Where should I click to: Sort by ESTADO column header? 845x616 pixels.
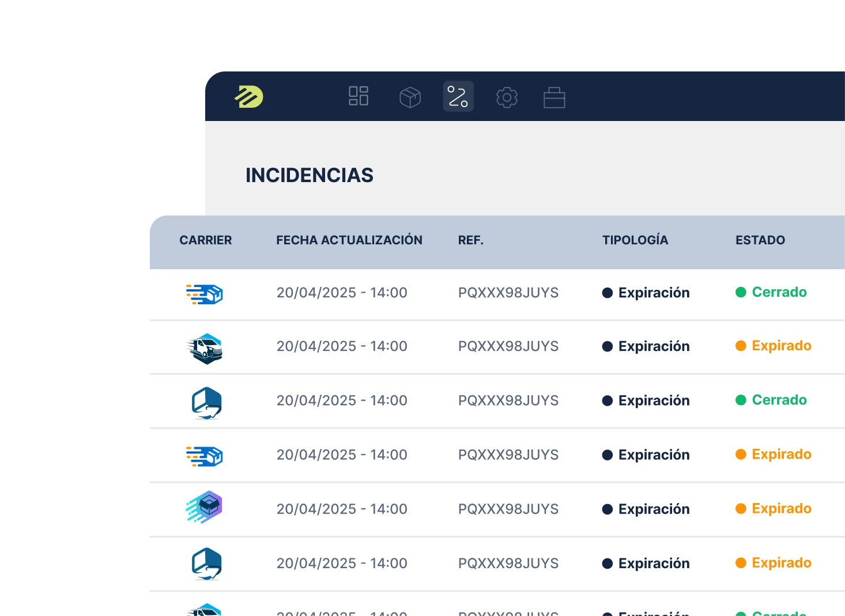tap(760, 240)
